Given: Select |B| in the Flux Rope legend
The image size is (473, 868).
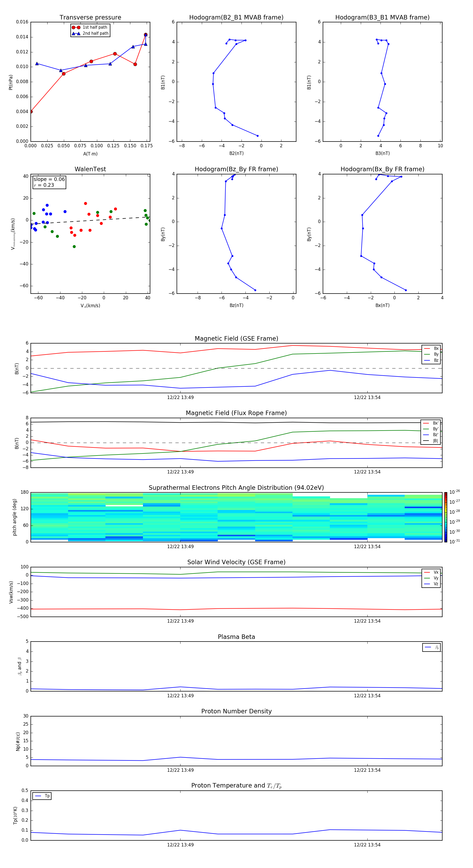Looking at the screenshot, I should pos(431,441).
